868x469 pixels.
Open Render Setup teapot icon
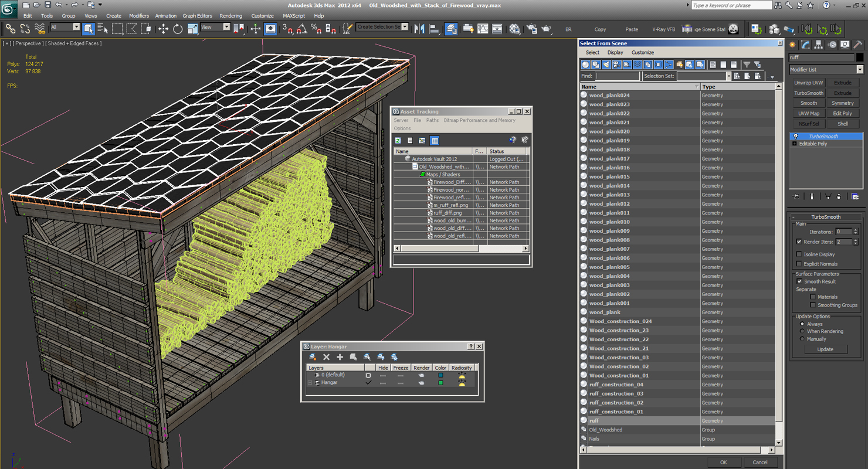pos(531,28)
